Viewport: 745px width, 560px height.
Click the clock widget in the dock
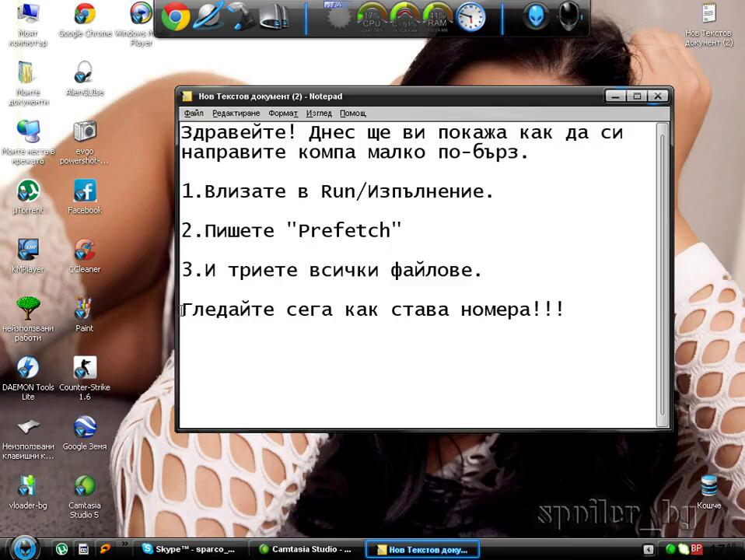pos(470,17)
